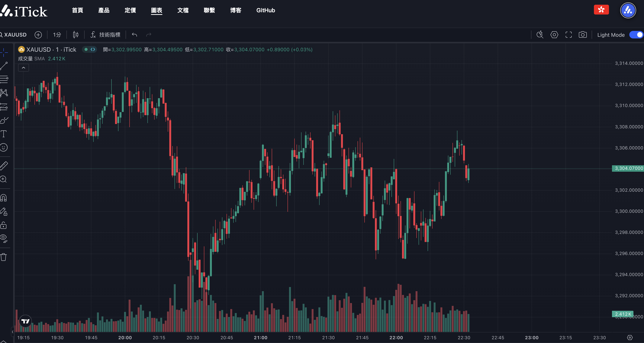Go to the 文檔 page
644x343 pixels.
pos(183,10)
